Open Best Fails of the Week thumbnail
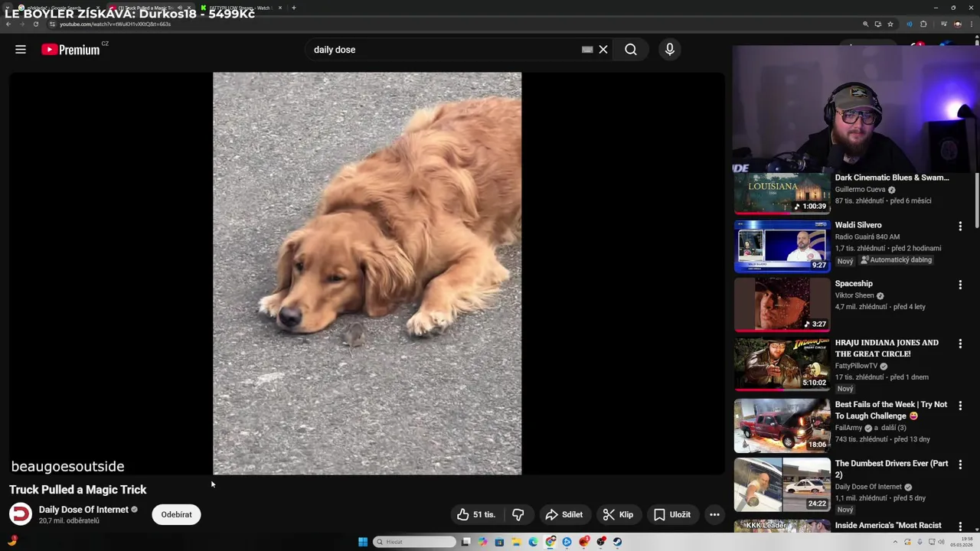 (x=782, y=425)
